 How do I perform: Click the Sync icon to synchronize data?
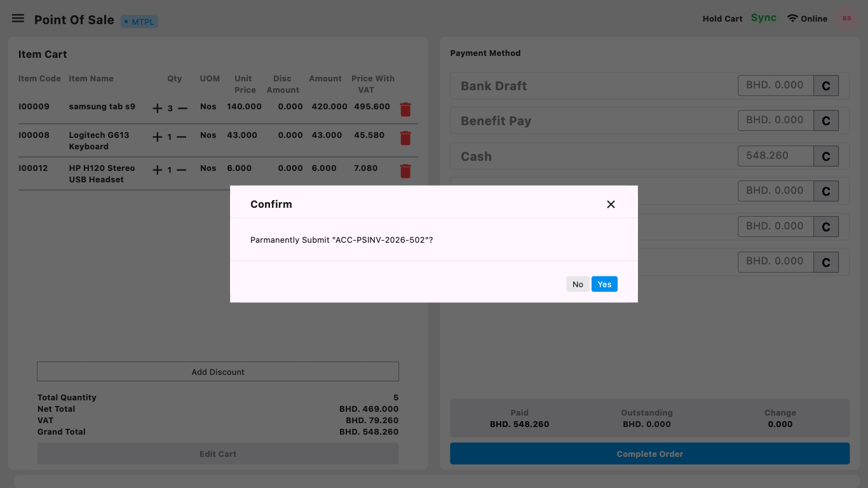[x=764, y=17]
